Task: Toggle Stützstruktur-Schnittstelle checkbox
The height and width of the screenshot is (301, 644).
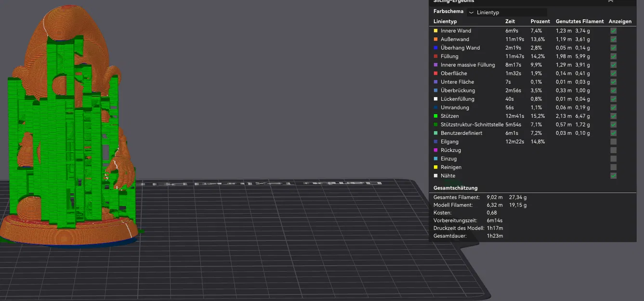Action: coord(613,125)
